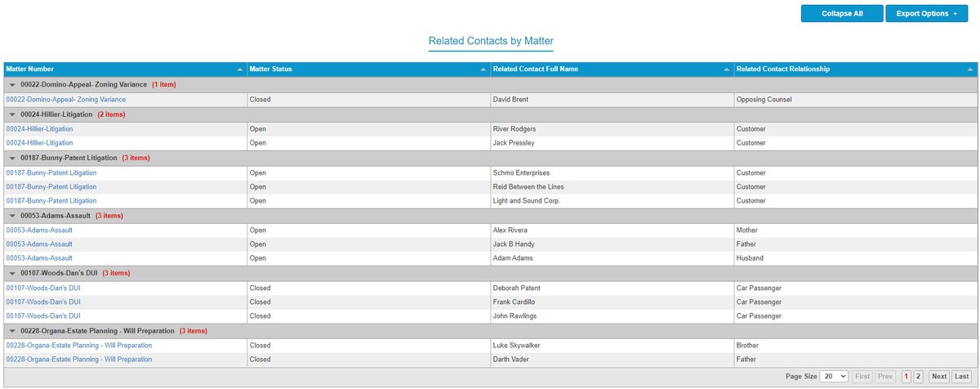Select the Alex Rivera cell
Viewport: 980px width, 389px height.
tap(612, 230)
